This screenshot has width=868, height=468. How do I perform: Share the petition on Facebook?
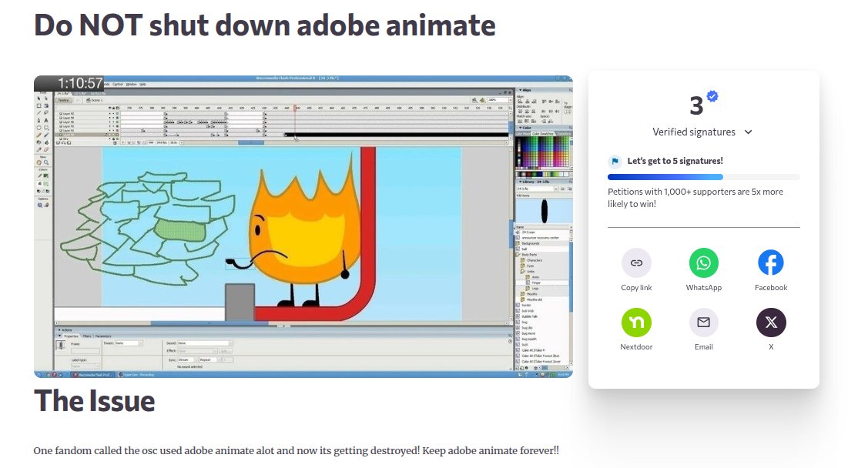[770, 262]
